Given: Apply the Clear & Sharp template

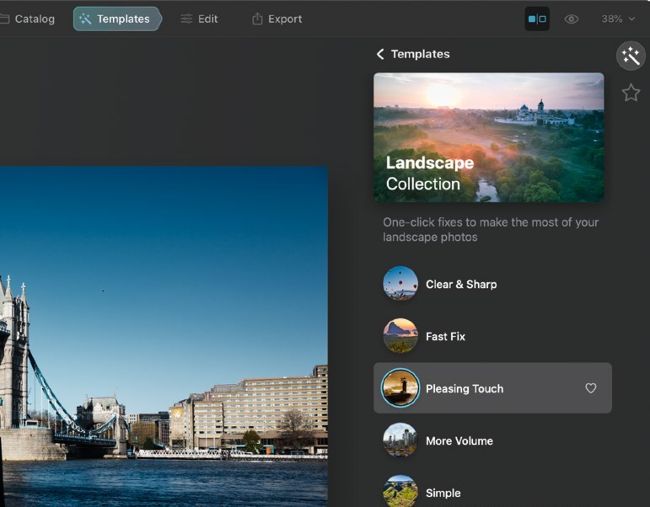Looking at the screenshot, I should click(x=461, y=284).
